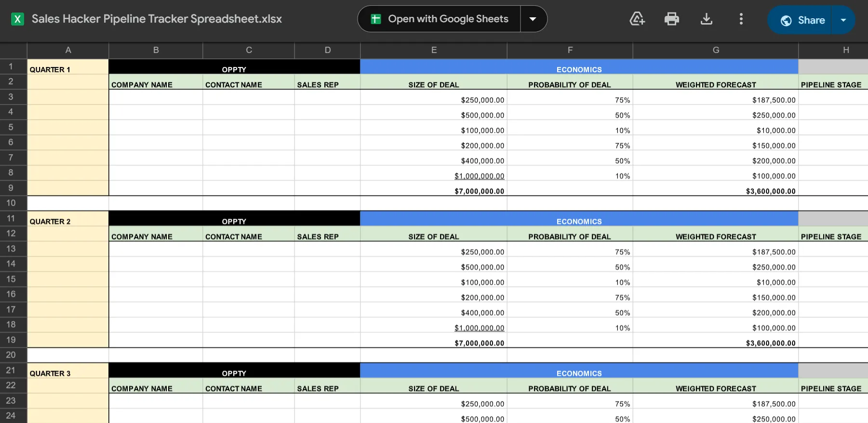The width and height of the screenshot is (868, 423).
Task: Expand the Open with dropdown arrow
Action: (533, 19)
